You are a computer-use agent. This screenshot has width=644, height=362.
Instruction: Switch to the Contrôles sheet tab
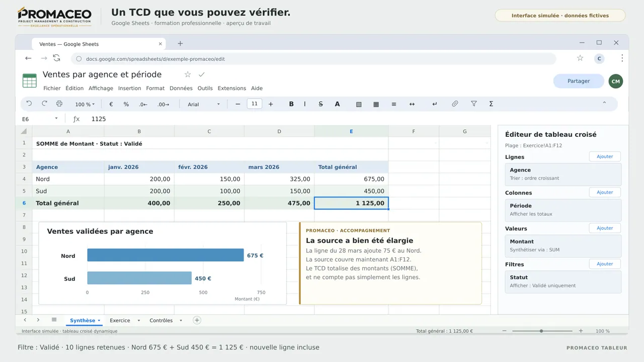[x=161, y=320]
